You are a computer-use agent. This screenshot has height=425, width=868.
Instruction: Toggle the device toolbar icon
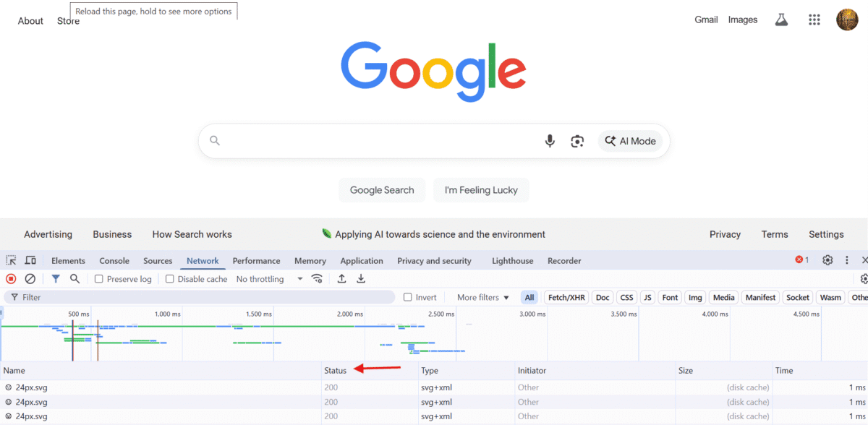click(29, 260)
